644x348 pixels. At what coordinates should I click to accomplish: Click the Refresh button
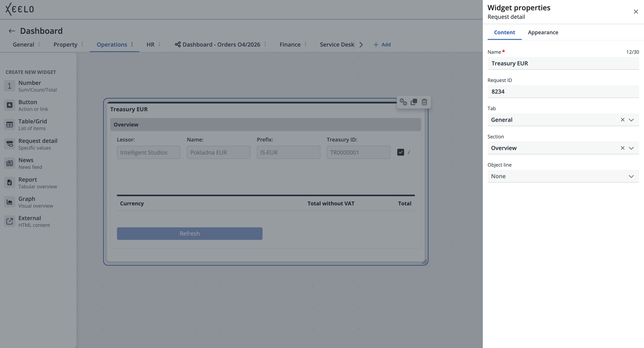189,234
